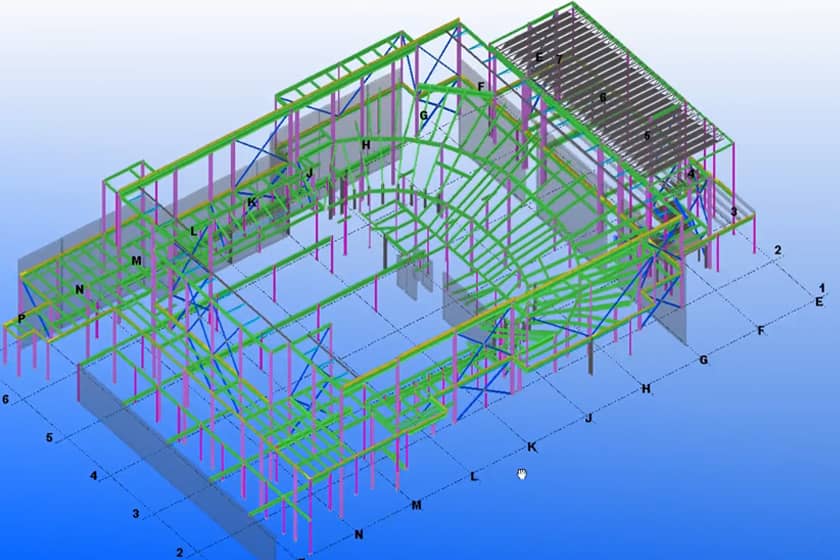
Task: Pick grid label 5 on the gray roof deck
Action: coord(647,135)
